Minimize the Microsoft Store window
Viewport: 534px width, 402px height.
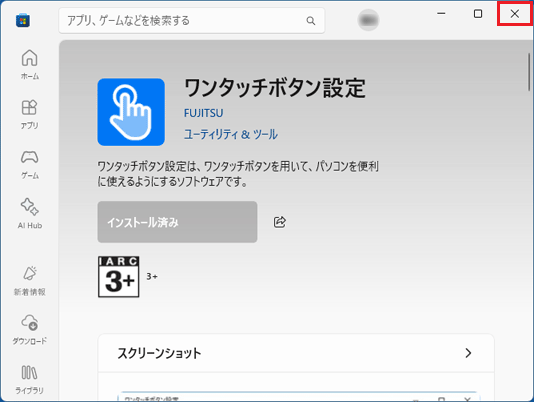click(x=441, y=14)
